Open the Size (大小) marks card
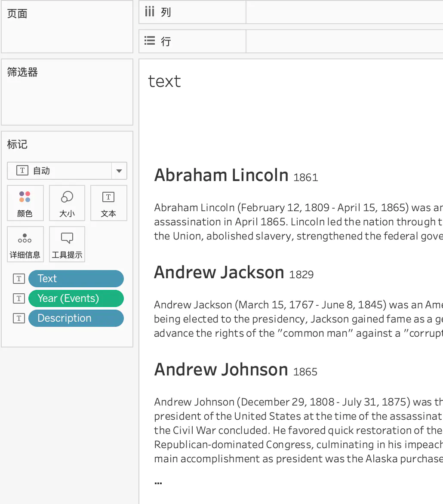The width and height of the screenshot is (443, 504). pyautogui.click(x=67, y=203)
